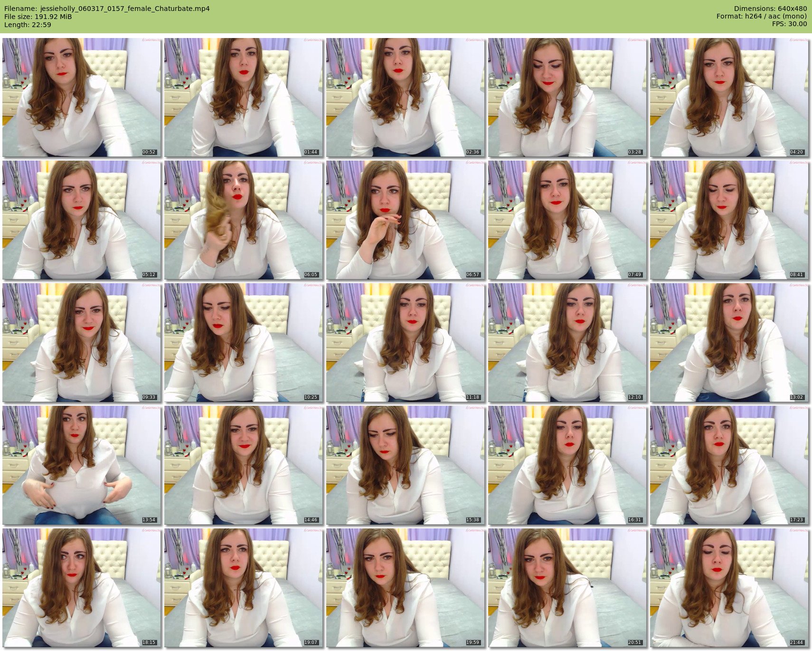Screen dimensions: 812x651
Task: Click the thumbnail marked 02:36
Action: [406, 97]
